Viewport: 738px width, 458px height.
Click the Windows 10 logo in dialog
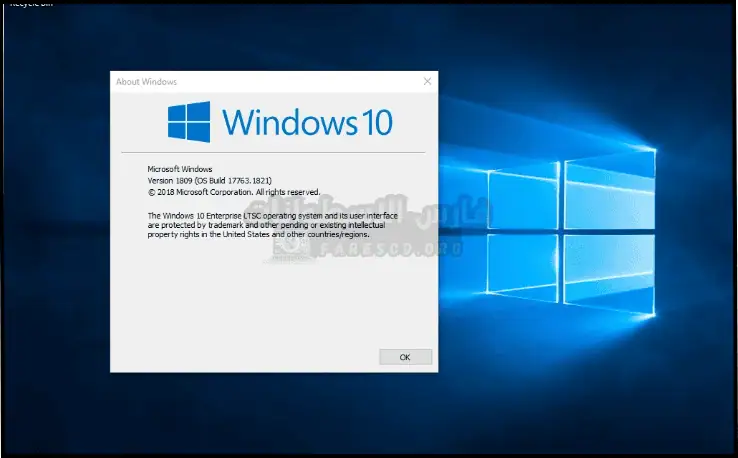pos(280,121)
